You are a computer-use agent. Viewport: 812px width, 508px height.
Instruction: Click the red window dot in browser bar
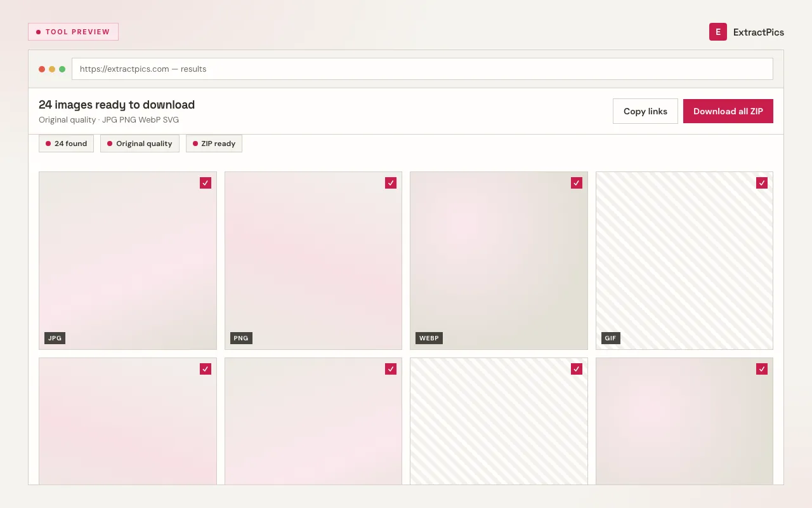point(42,69)
